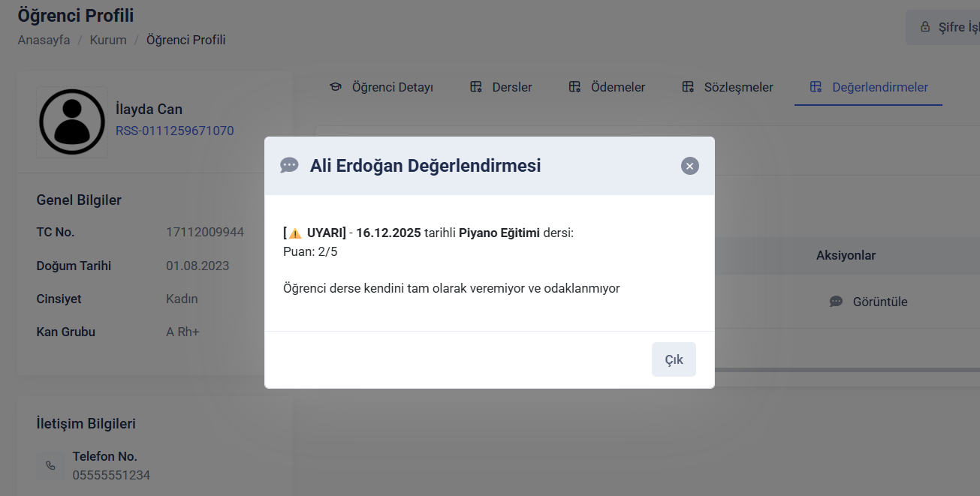Close the Ali Erdoğan evaluation dialog
Viewport: 980px width, 496px height.
689,166
